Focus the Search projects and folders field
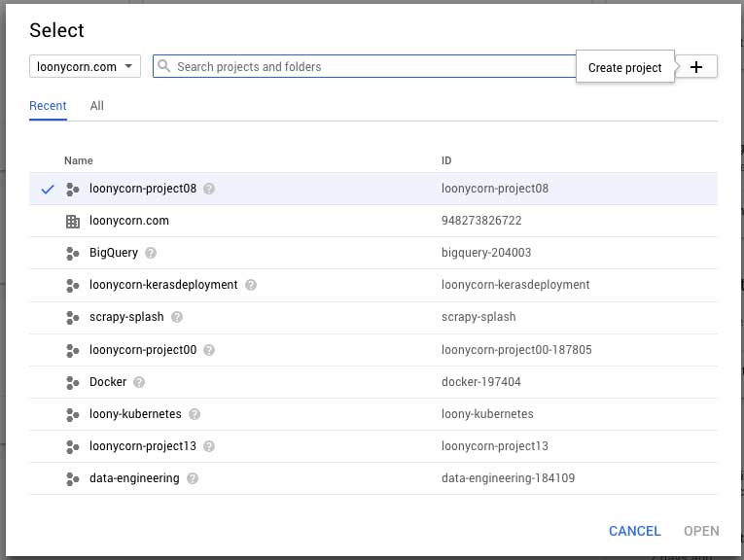The height and width of the screenshot is (560, 744). point(370,67)
